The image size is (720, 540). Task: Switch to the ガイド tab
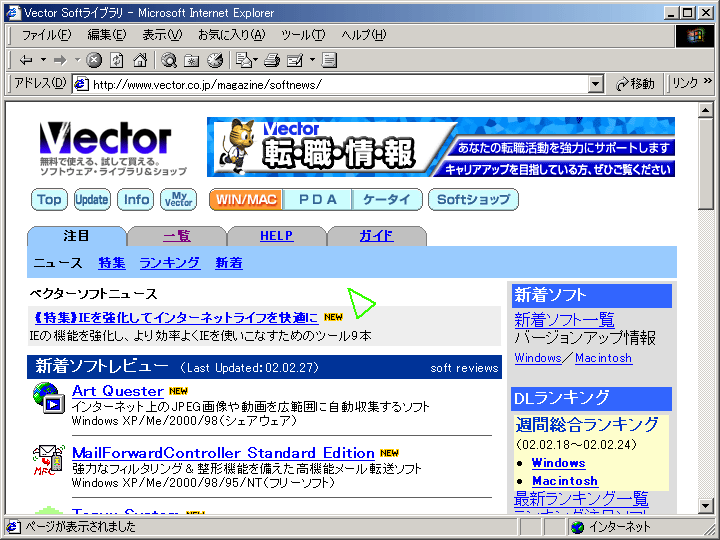(x=376, y=236)
